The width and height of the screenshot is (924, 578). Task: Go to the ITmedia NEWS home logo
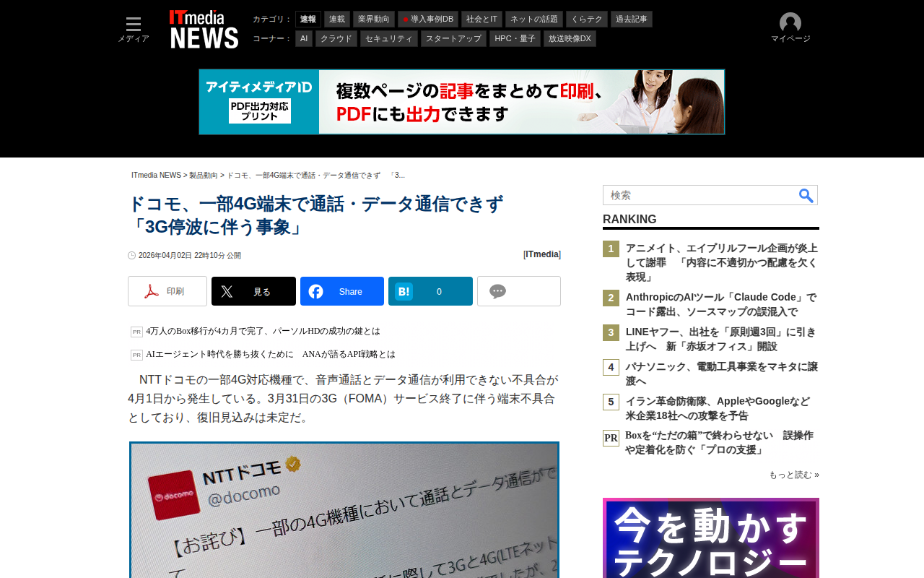(x=204, y=30)
